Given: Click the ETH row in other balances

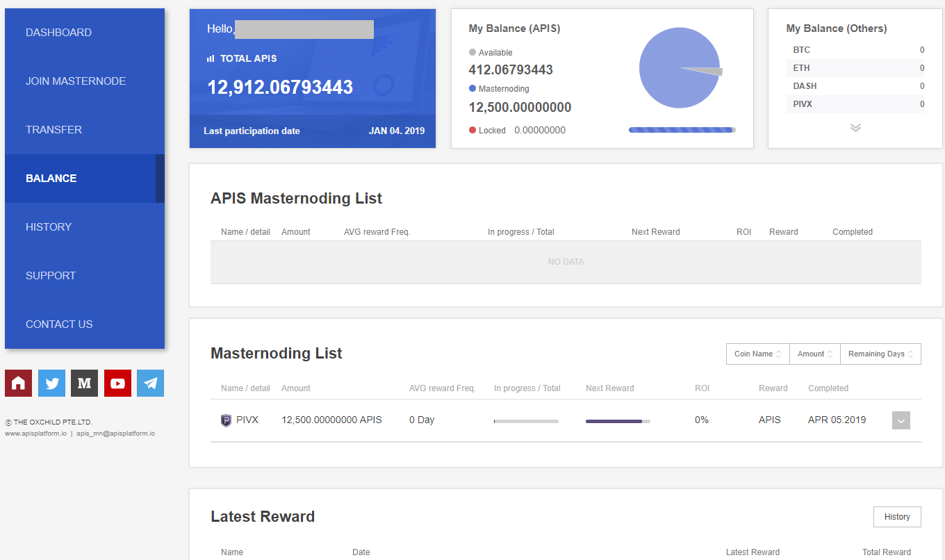Looking at the screenshot, I should point(855,68).
